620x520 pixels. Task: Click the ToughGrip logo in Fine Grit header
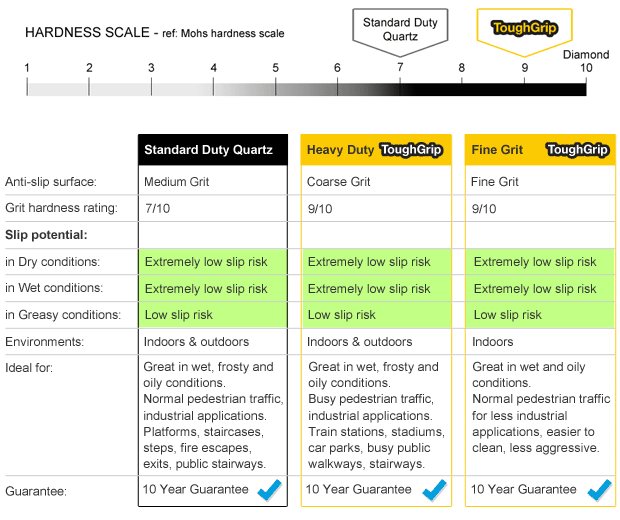pos(577,150)
